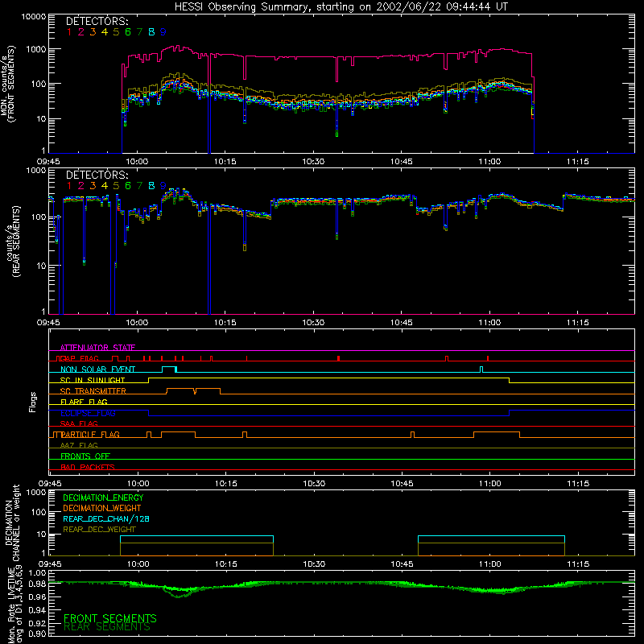The image size is (644, 644).
Task: Click the 0.94 tick label on livetime axis
Action: [x=37, y=610]
